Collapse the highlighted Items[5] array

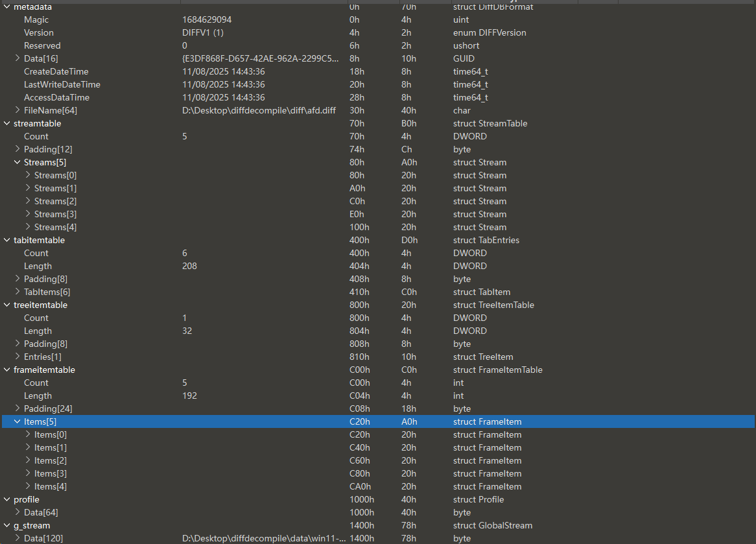pos(18,421)
